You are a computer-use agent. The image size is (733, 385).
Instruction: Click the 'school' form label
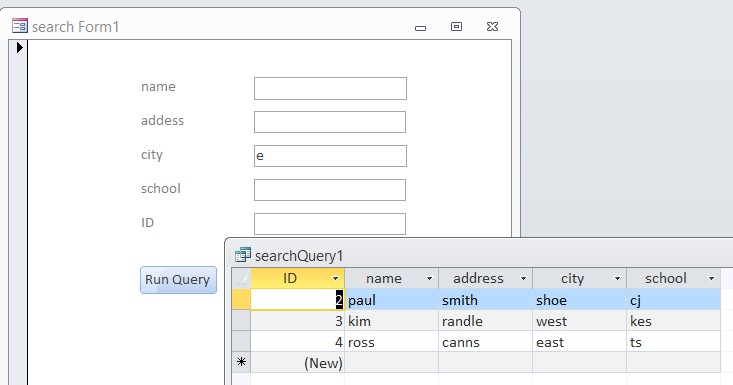coord(160,188)
